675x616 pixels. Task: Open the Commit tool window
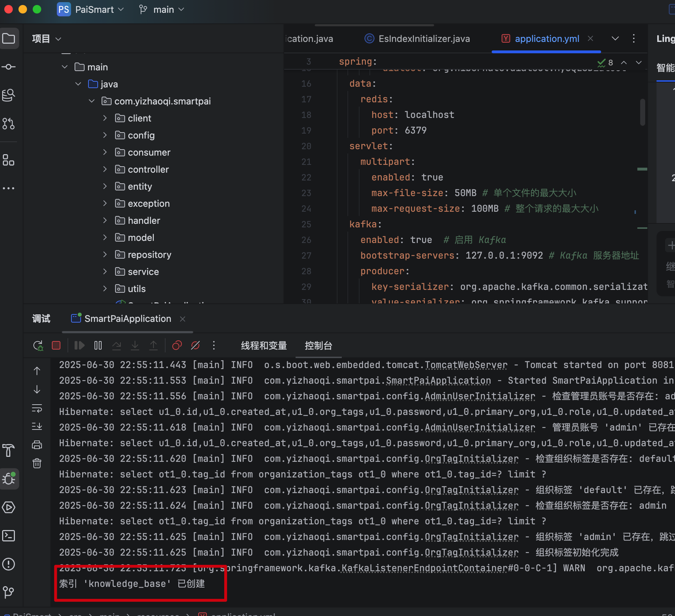pyautogui.click(x=9, y=67)
